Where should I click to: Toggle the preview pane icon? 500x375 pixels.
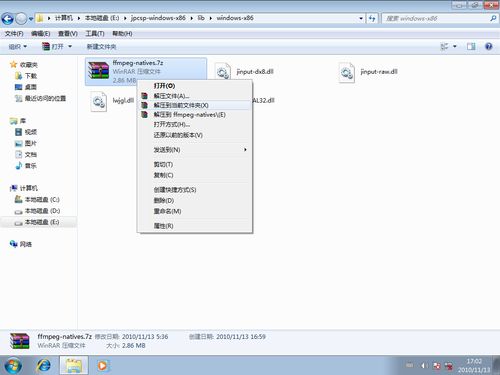click(x=471, y=47)
